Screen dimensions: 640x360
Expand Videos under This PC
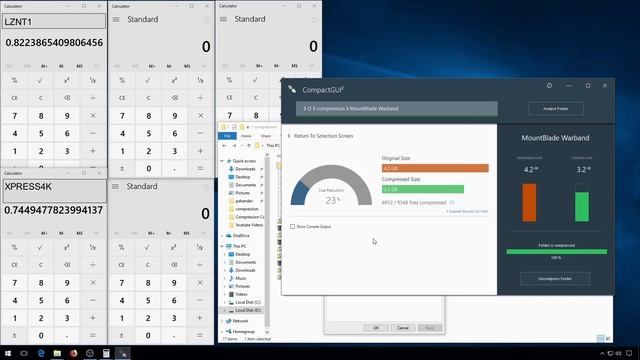(x=225, y=294)
